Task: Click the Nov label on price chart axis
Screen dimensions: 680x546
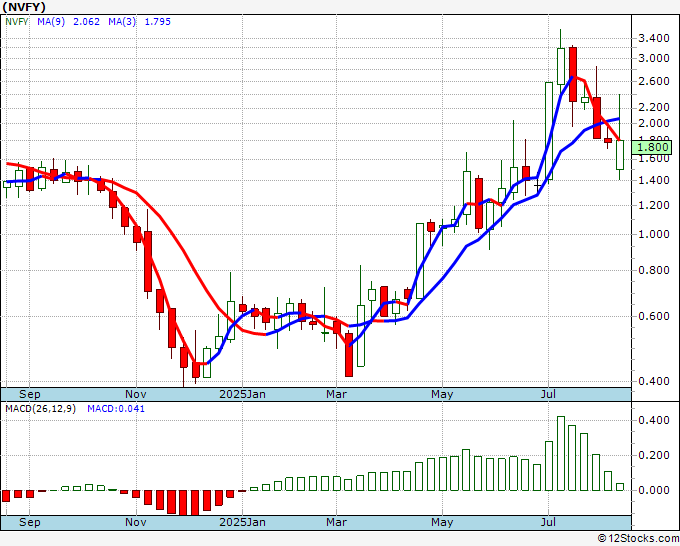Action: tap(136, 394)
